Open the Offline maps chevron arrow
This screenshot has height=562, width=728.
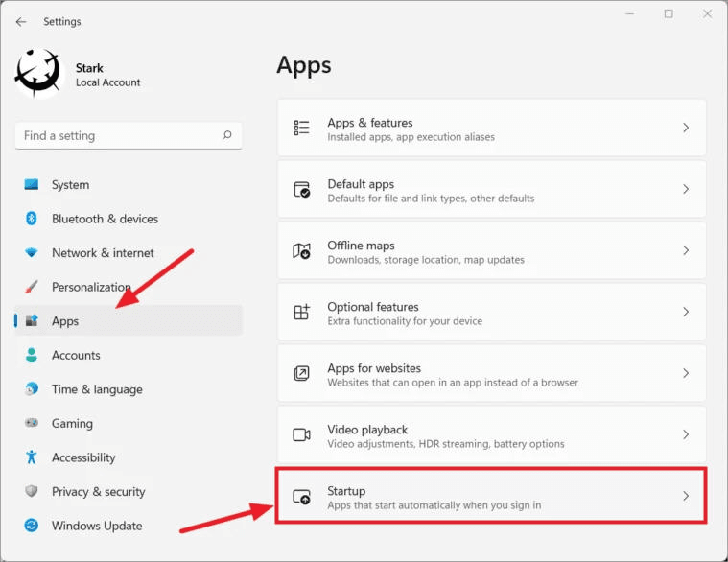pos(686,250)
